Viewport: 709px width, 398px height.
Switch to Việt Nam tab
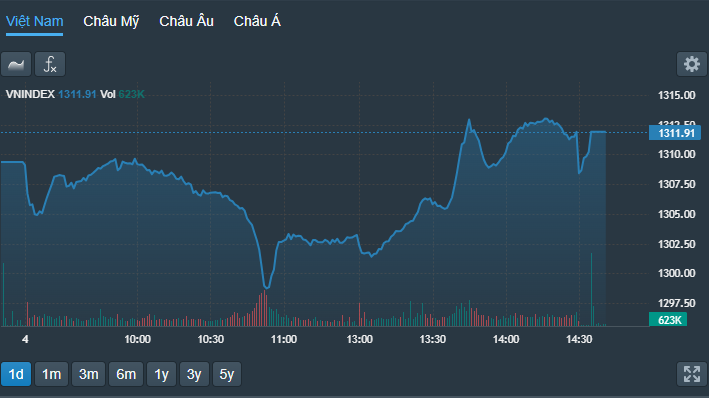point(34,21)
